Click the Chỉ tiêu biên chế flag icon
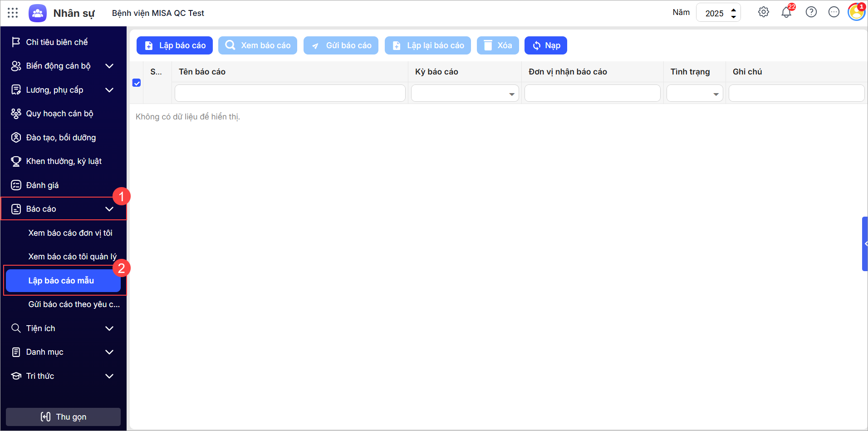The image size is (868, 431). click(16, 42)
